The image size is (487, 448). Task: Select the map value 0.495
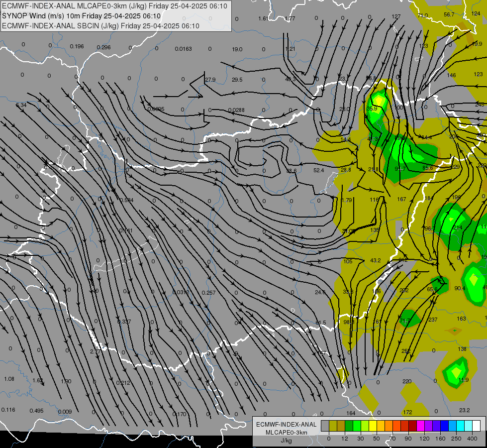(36, 411)
